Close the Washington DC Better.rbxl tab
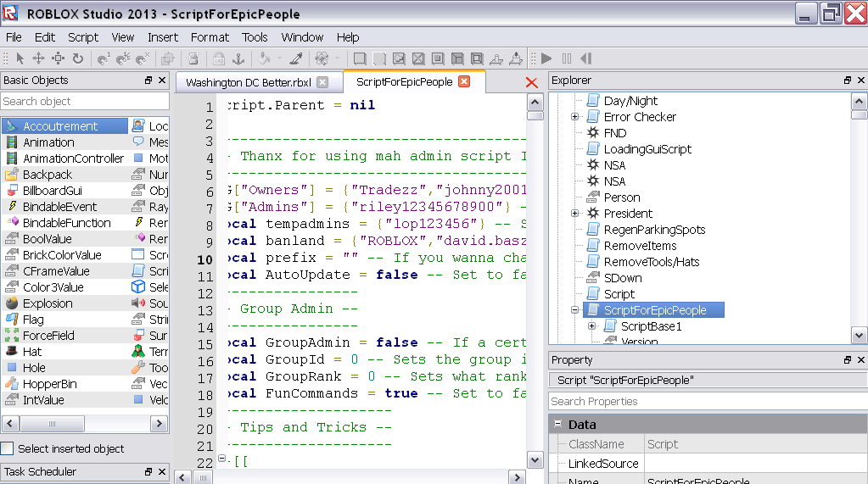The height and width of the screenshot is (484, 868). (322, 82)
